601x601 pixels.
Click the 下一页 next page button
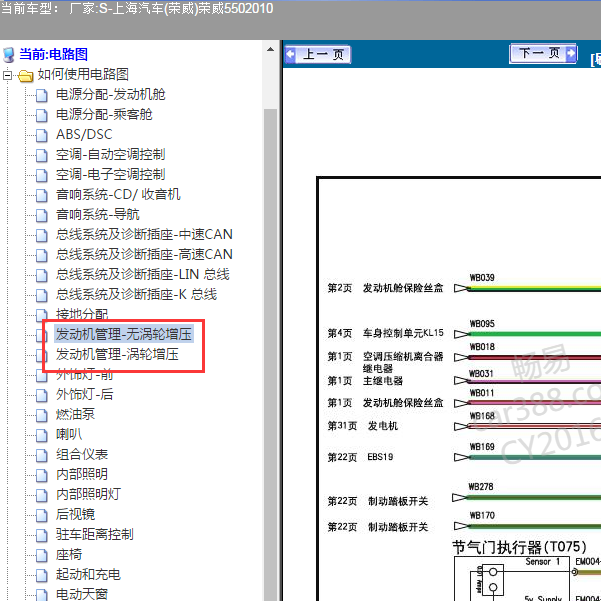coord(544,53)
